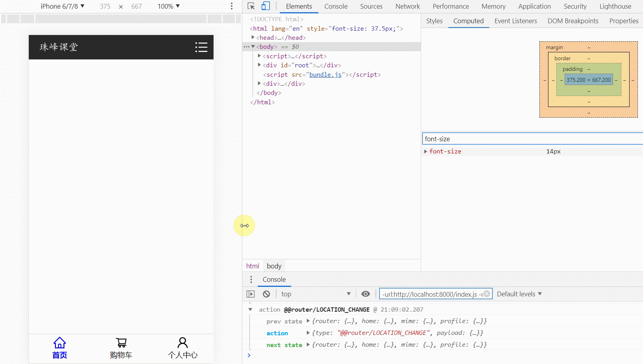
Task: Toggle the device toolbar icon
Action: [x=266, y=6]
